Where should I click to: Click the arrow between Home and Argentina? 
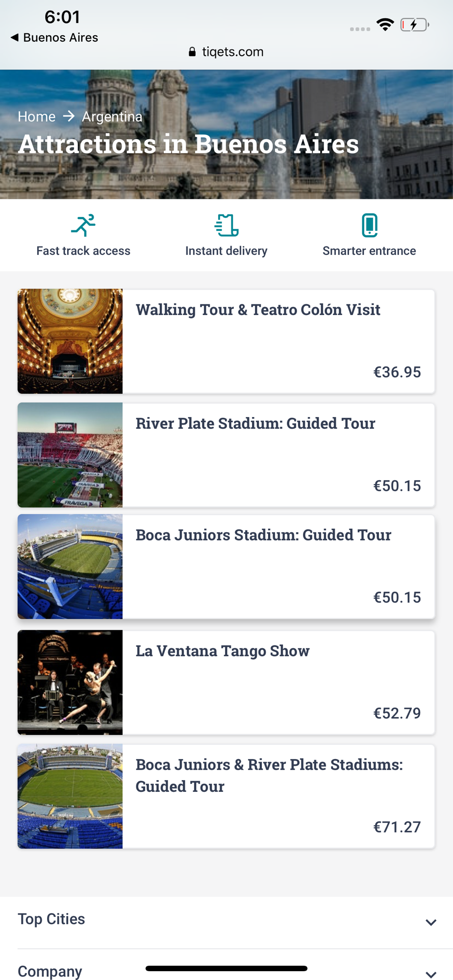coord(69,116)
